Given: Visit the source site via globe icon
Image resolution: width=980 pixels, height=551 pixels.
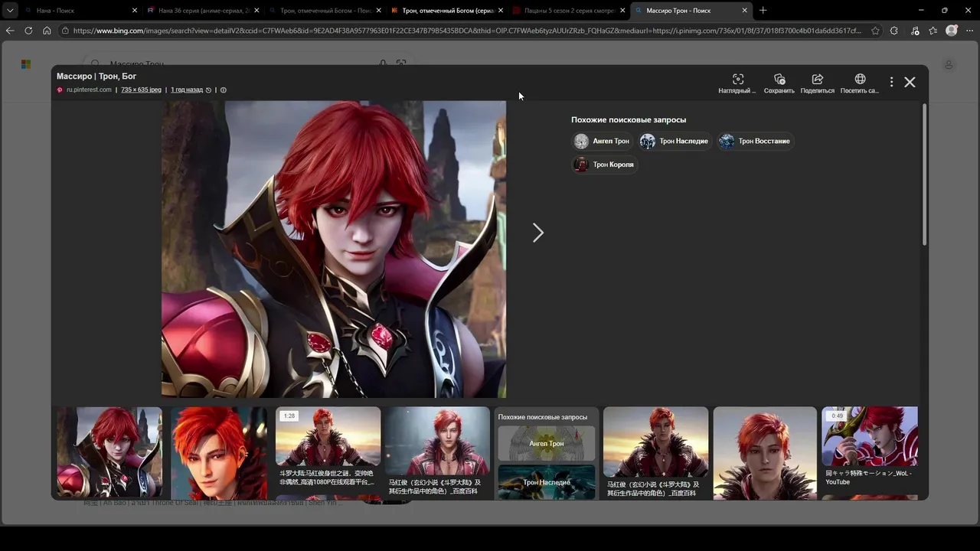Looking at the screenshot, I should 860,83.
